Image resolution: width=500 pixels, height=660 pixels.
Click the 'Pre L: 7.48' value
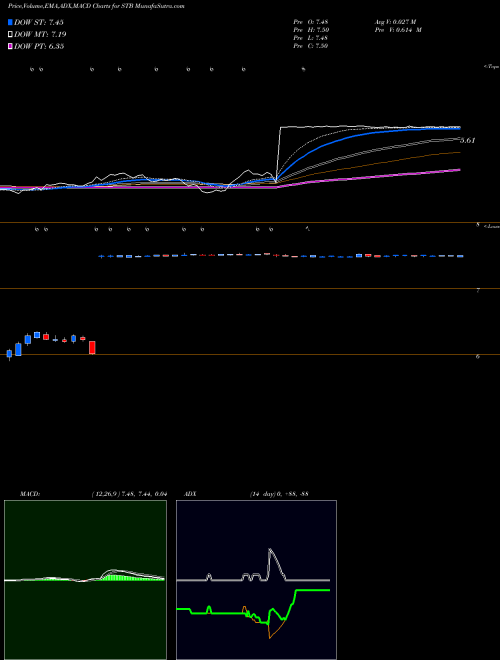311,38
